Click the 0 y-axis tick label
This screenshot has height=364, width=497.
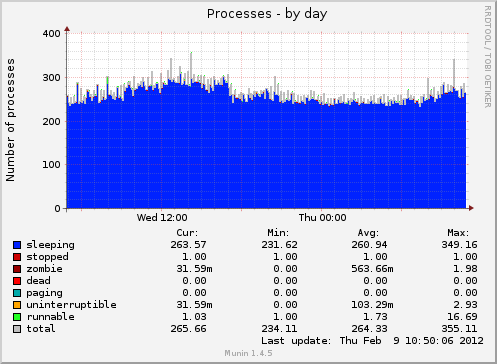58,209
